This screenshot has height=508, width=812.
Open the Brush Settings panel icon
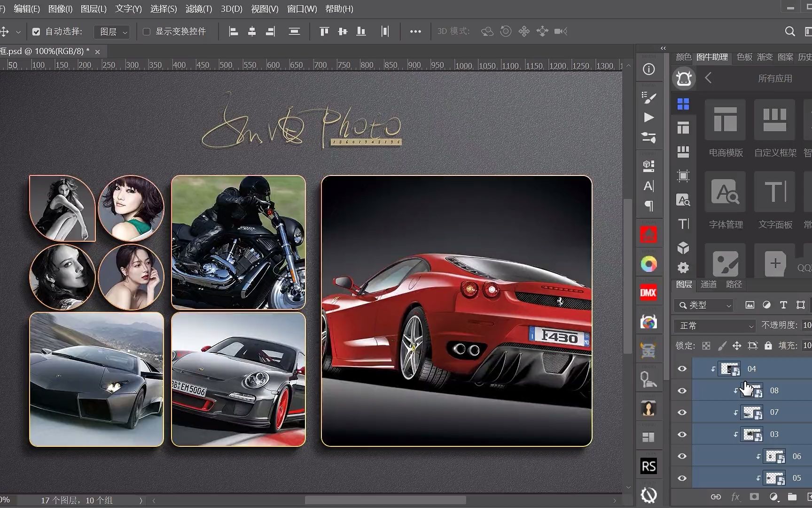tap(648, 97)
